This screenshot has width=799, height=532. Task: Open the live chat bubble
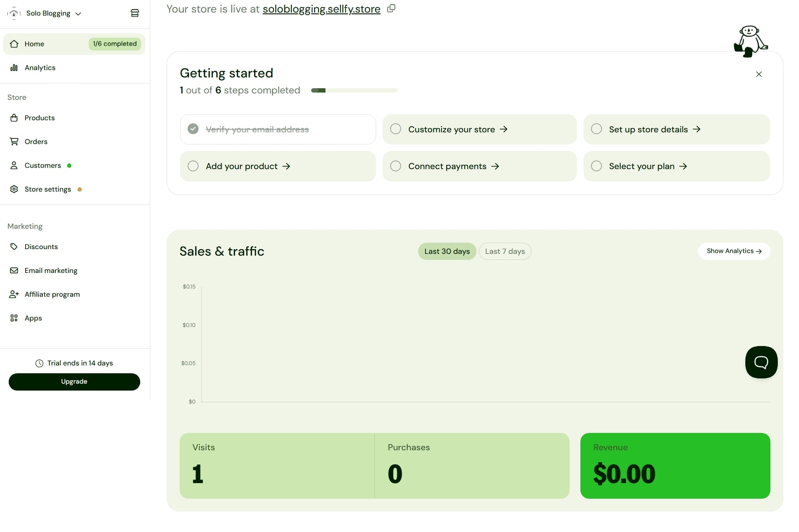pyautogui.click(x=761, y=362)
